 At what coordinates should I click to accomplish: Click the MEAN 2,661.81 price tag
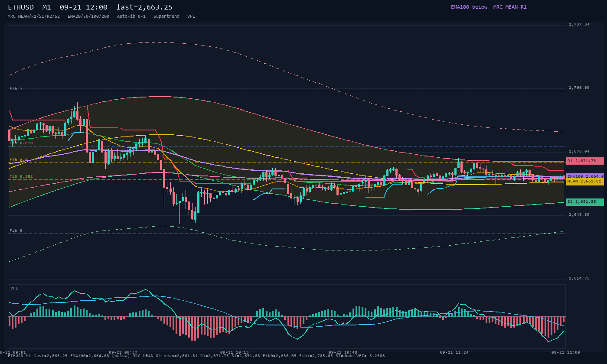pos(585,182)
